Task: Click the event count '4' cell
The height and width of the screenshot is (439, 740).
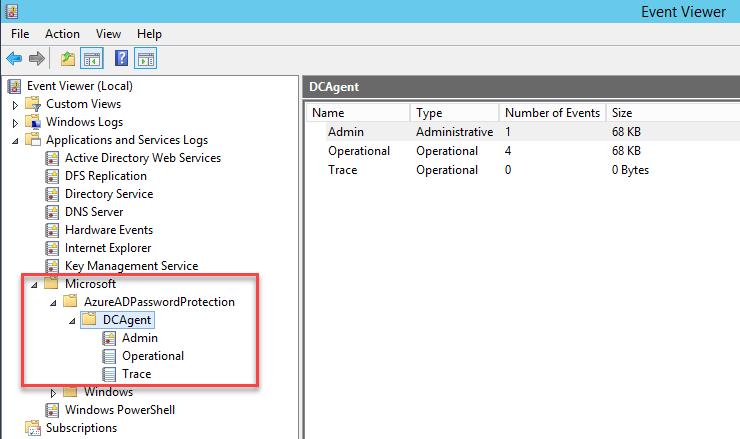Action: pos(508,151)
